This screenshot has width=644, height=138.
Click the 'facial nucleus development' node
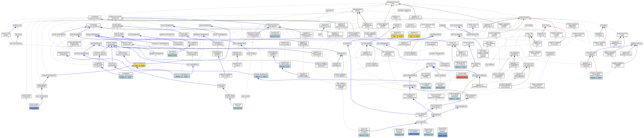pyautogui.click(x=34, y=107)
